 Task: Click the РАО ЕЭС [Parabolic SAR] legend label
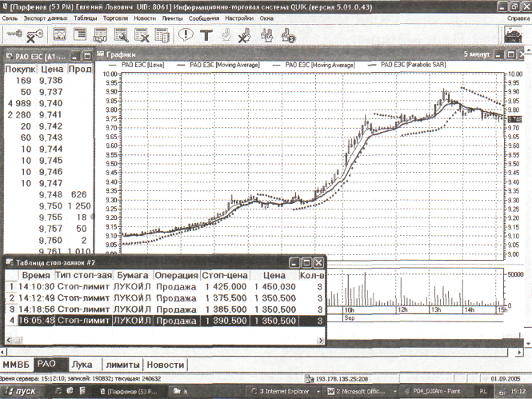(413, 65)
